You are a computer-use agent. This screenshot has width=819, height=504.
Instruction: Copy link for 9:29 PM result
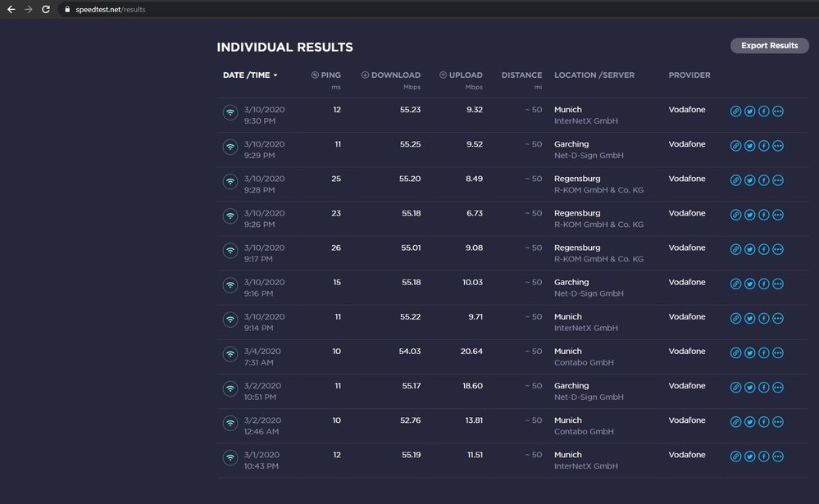[735, 146]
